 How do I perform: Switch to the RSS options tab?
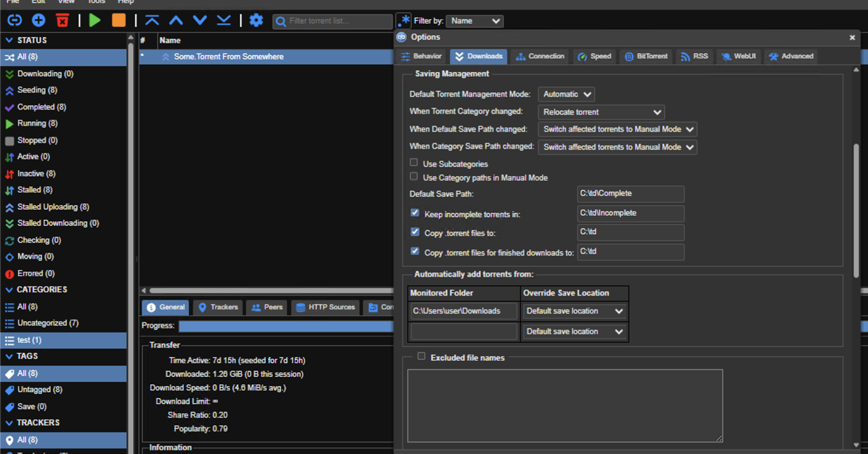(694, 56)
